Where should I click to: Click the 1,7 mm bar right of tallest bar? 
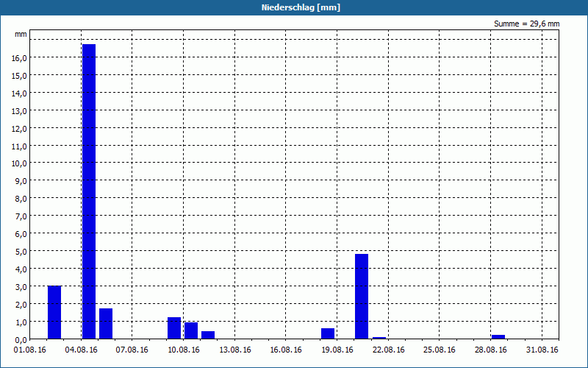point(106,324)
